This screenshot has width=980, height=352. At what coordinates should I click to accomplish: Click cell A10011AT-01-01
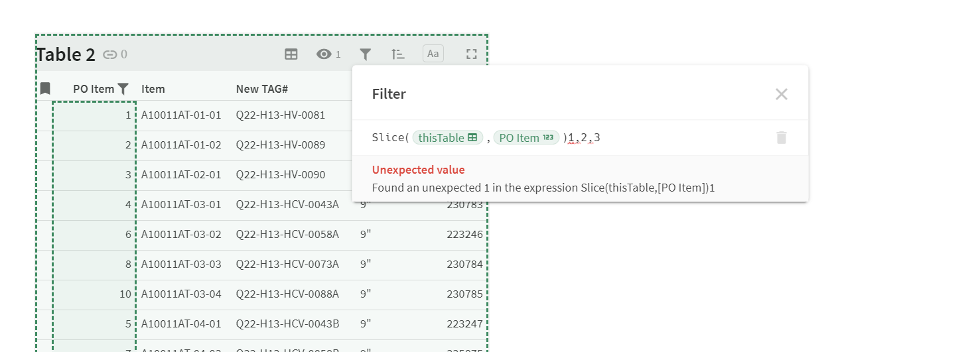click(x=181, y=115)
